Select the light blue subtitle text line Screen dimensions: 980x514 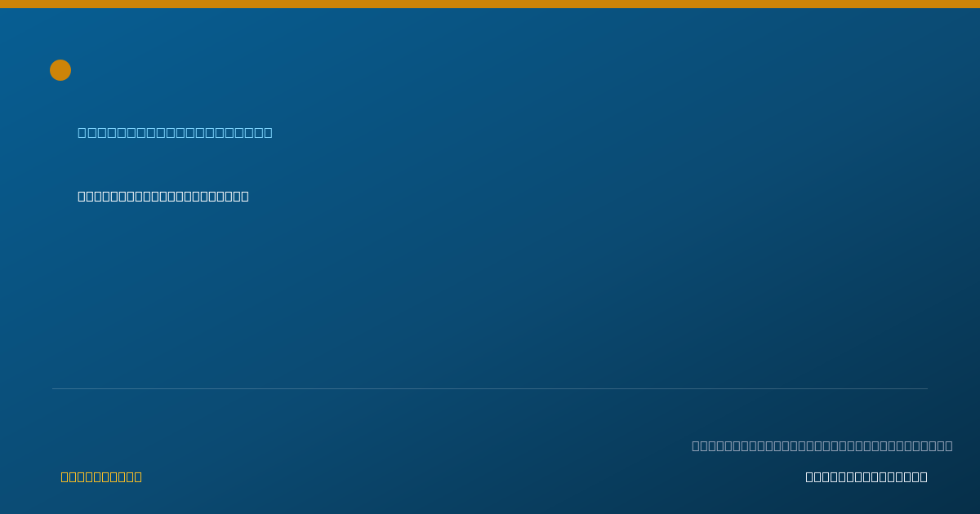coord(175,132)
